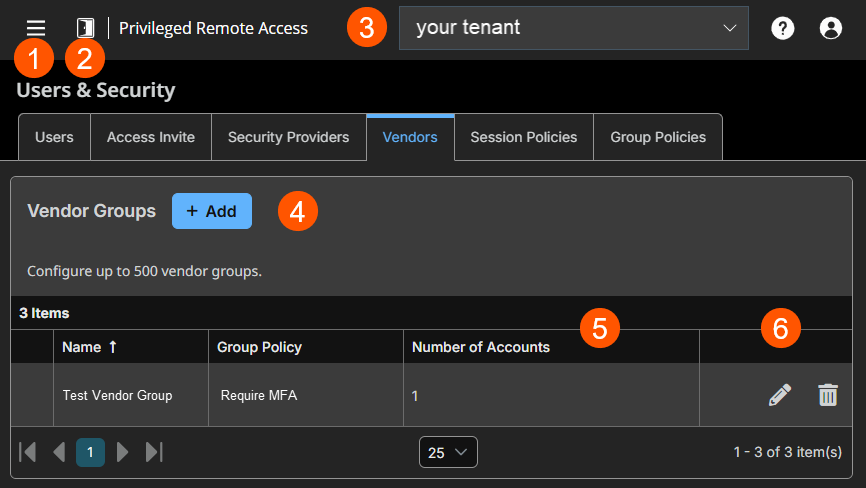Click the Users & Security heading
This screenshot has width=866, height=488.
[96, 90]
